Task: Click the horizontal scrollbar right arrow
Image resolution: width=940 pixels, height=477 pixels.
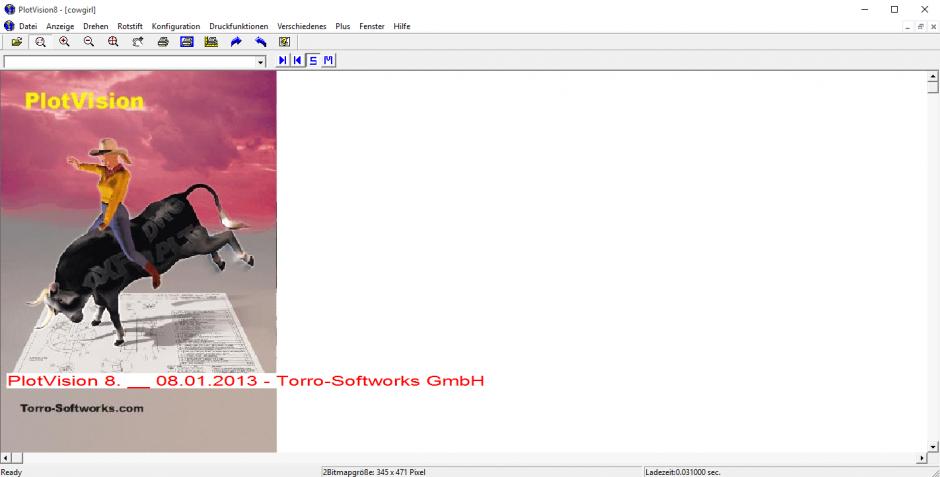Action: tap(922, 458)
